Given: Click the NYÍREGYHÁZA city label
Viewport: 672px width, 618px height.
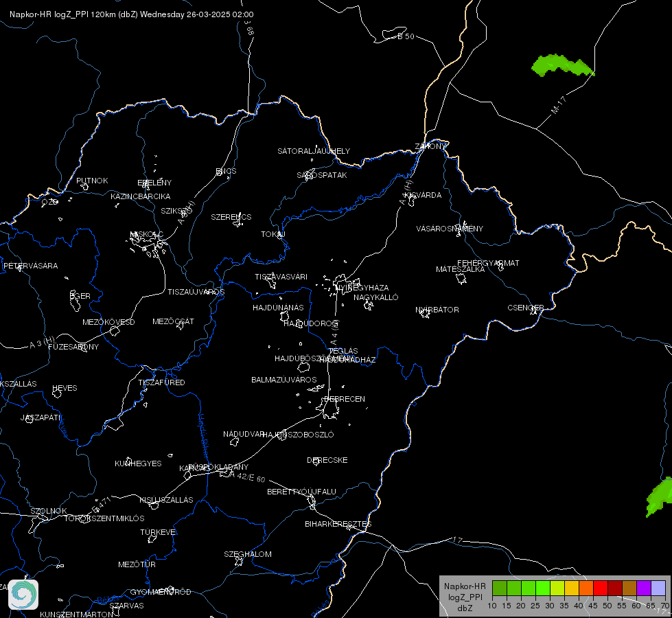Looking at the screenshot, I should [362, 287].
